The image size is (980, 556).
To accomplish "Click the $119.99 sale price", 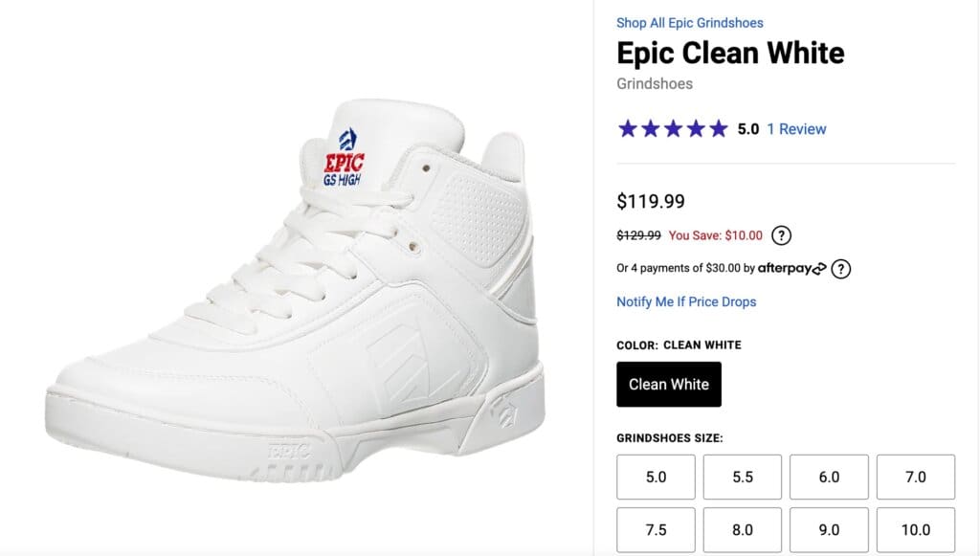I will pos(651,202).
